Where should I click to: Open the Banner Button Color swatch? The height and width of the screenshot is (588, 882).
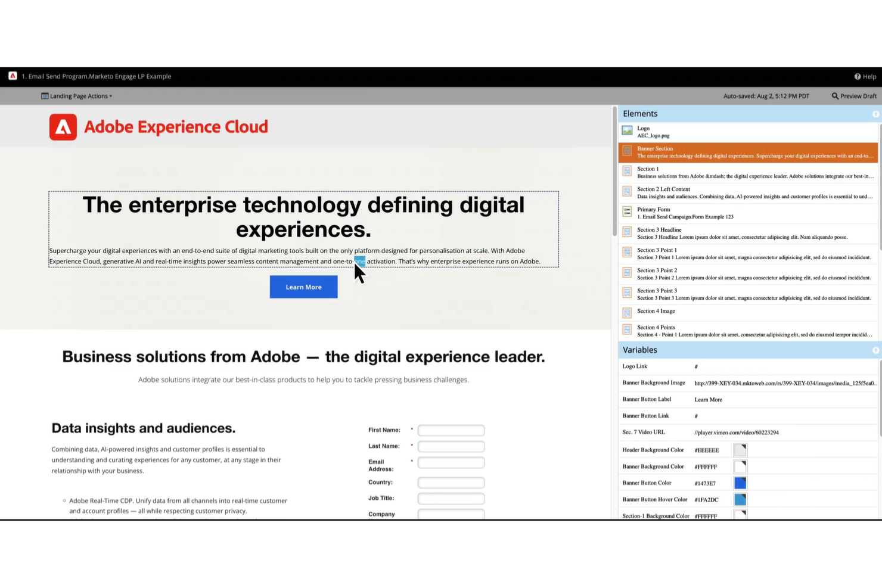tap(740, 483)
